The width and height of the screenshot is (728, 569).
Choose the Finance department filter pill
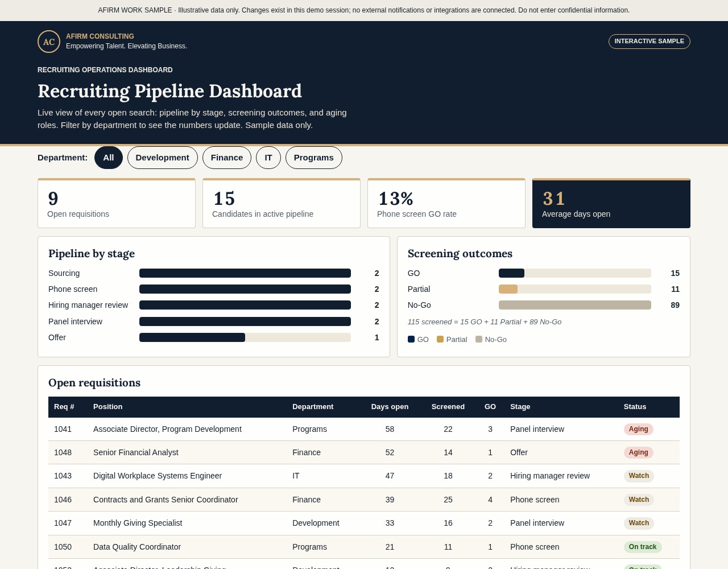click(x=227, y=158)
